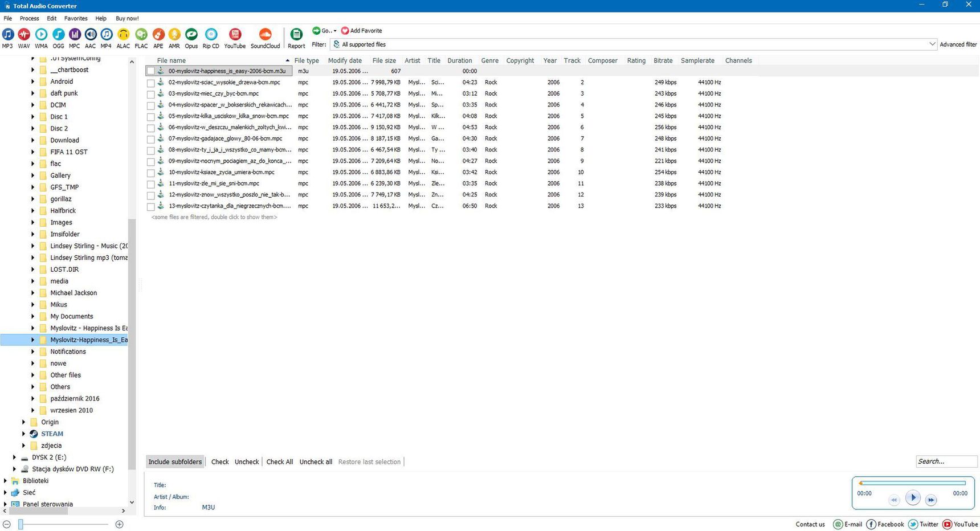Click the player seek progress bar
Image resolution: width=980 pixels, height=531 pixels.
pyautogui.click(x=912, y=483)
